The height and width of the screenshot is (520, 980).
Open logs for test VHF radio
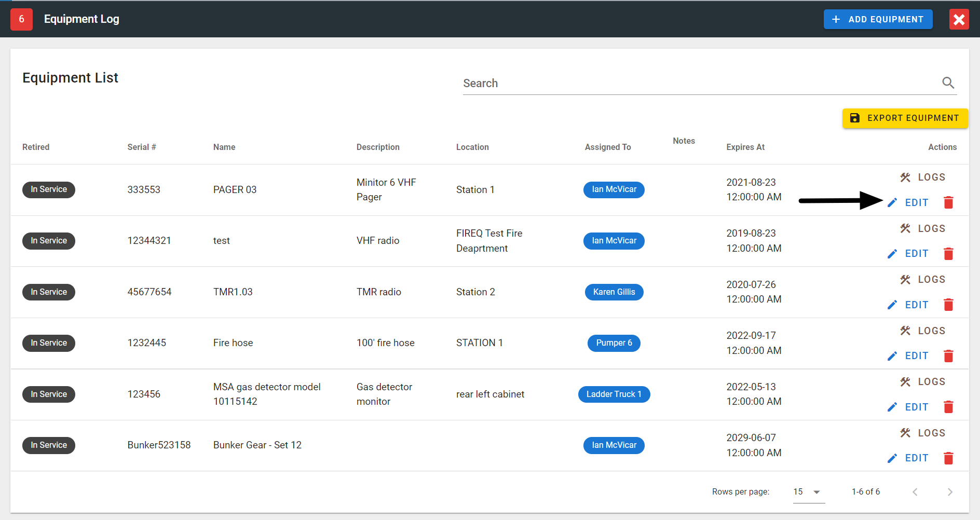(923, 228)
